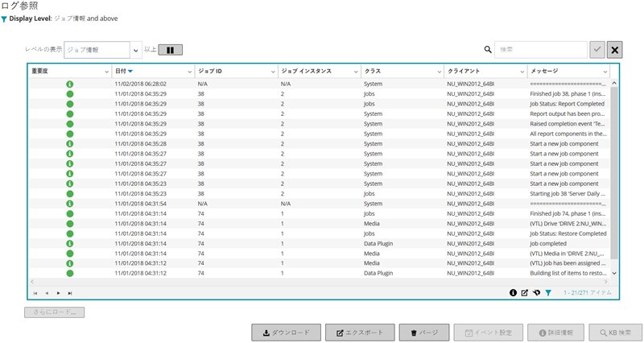Go to next page of log table

pos(58,293)
